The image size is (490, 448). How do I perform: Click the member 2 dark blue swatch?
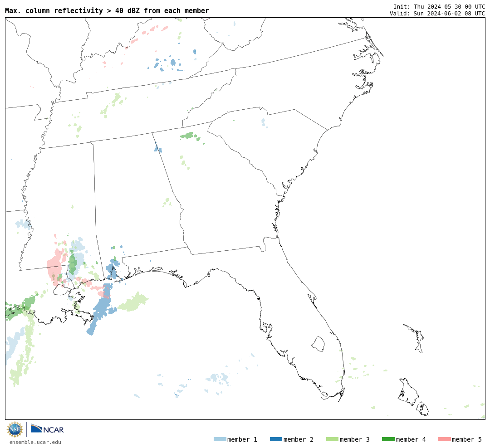click(276, 439)
